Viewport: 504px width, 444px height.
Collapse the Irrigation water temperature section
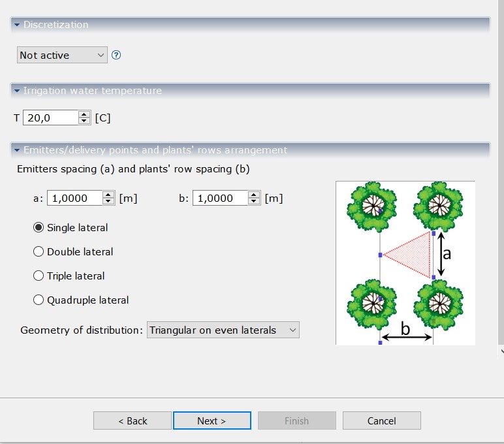[x=17, y=91]
